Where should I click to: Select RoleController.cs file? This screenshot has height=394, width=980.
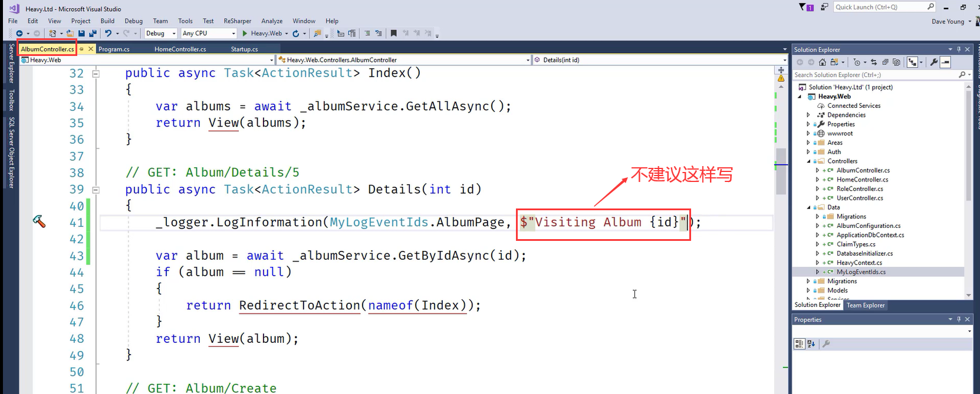point(860,189)
